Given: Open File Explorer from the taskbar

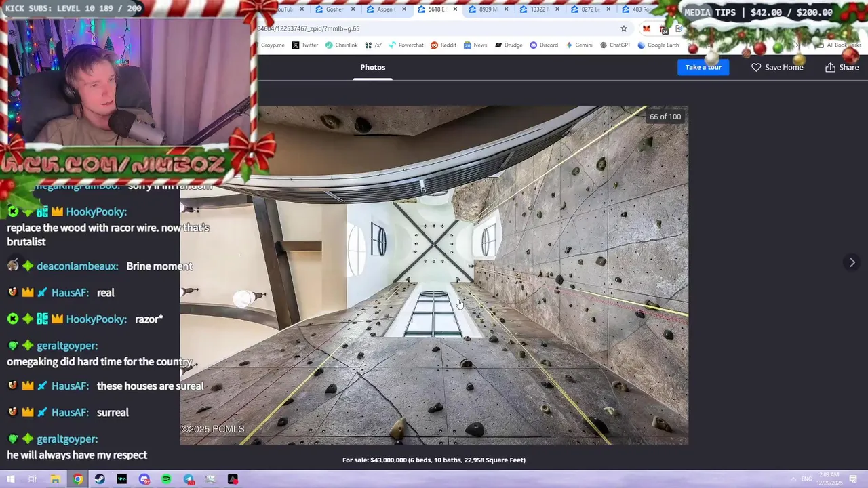Looking at the screenshot, I should point(56,479).
